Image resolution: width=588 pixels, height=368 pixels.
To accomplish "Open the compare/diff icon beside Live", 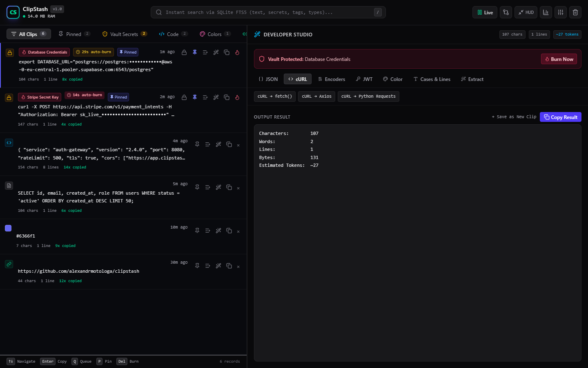I will click(x=506, y=12).
